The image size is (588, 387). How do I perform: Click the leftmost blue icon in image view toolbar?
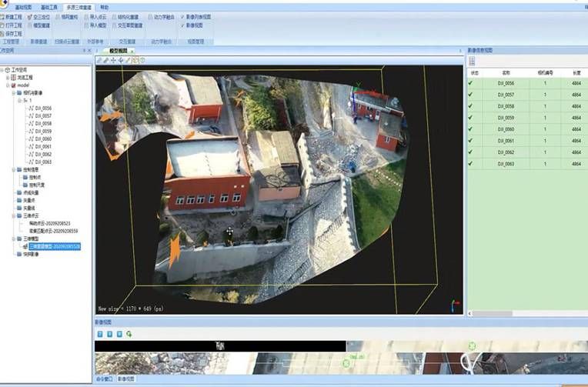(100, 334)
